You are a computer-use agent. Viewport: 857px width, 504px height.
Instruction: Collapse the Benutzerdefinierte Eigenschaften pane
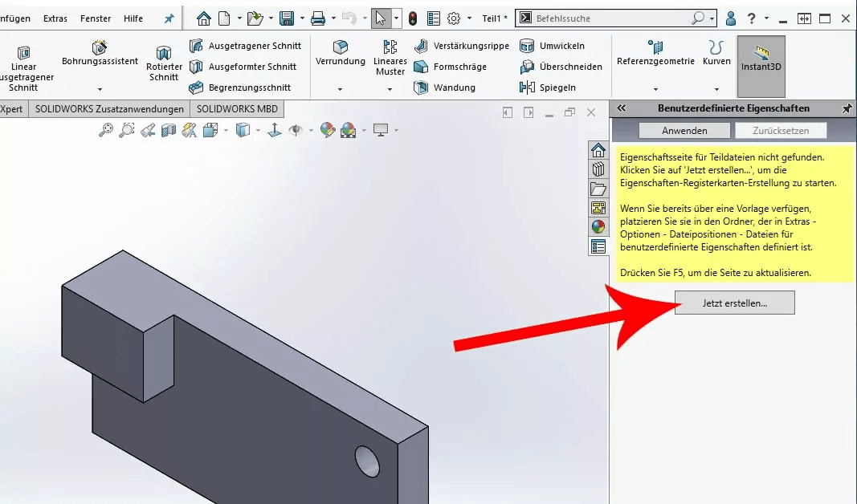pos(622,108)
